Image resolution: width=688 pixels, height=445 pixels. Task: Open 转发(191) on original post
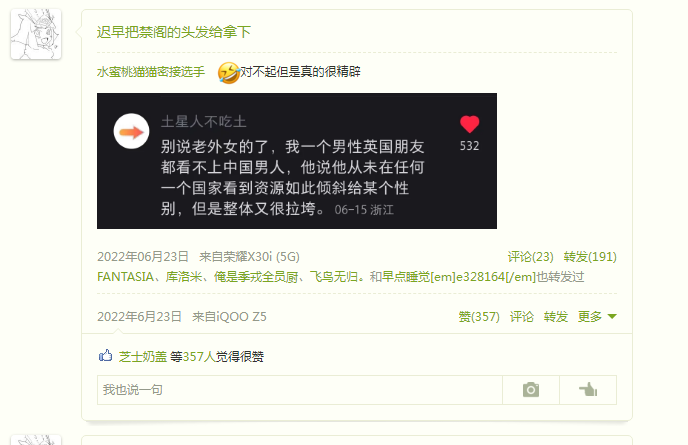point(590,257)
